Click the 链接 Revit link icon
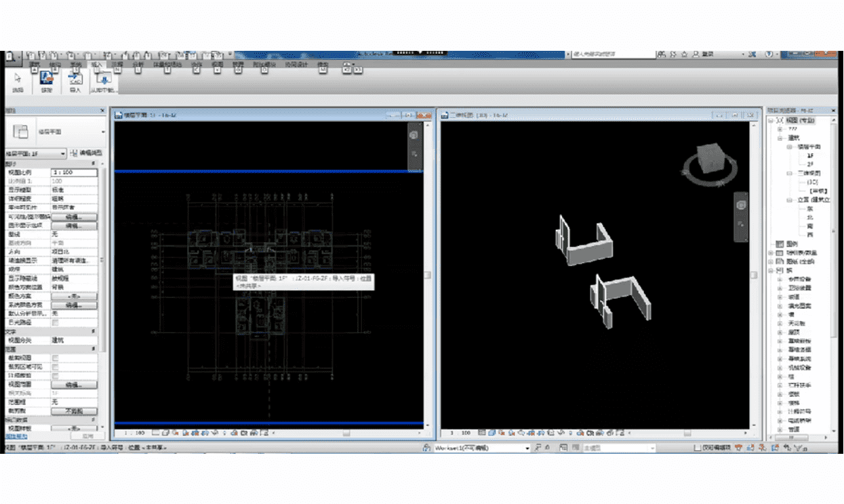 (x=46, y=78)
